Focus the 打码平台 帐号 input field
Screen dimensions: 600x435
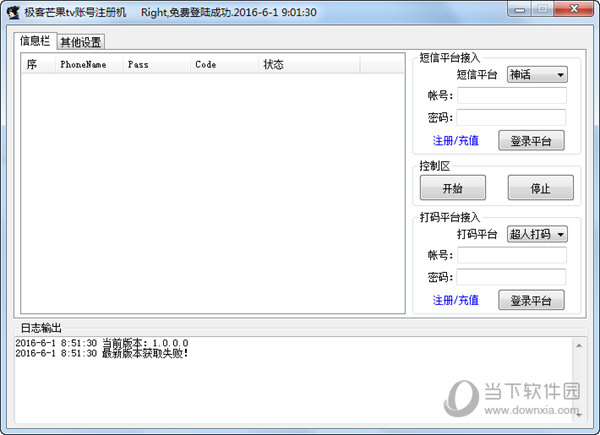coord(512,255)
